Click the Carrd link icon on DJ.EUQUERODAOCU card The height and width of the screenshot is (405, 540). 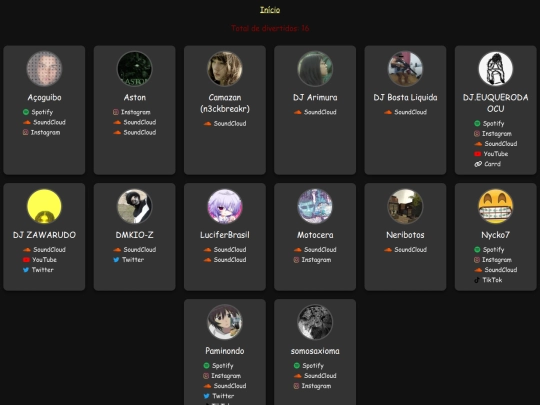pyautogui.click(x=478, y=164)
